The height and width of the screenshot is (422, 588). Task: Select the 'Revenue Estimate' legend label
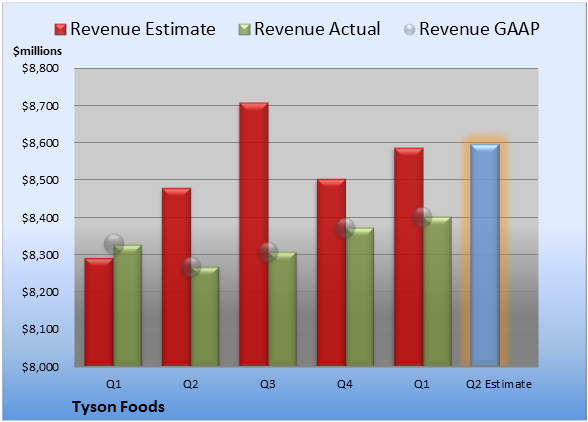pos(143,29)
